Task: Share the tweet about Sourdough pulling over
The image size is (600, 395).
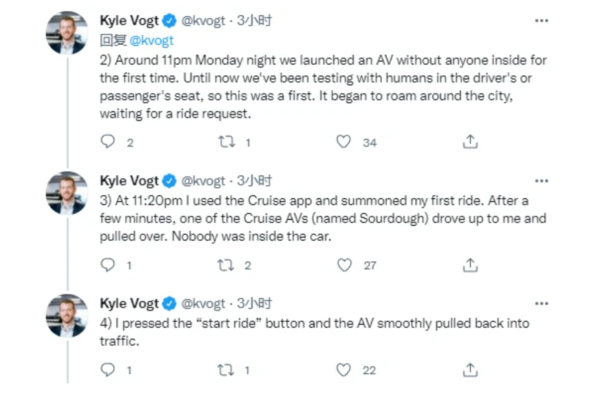Action: 470,265
